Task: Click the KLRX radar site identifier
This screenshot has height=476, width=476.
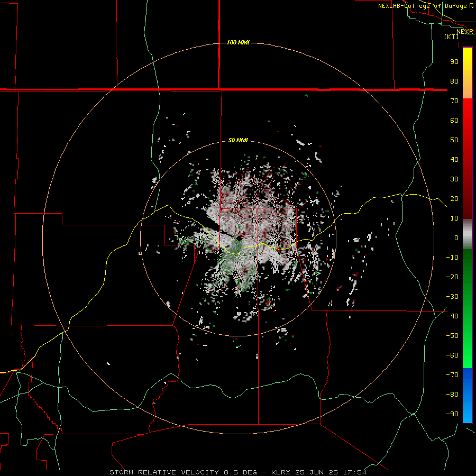Action: click(x=281, y=472)
